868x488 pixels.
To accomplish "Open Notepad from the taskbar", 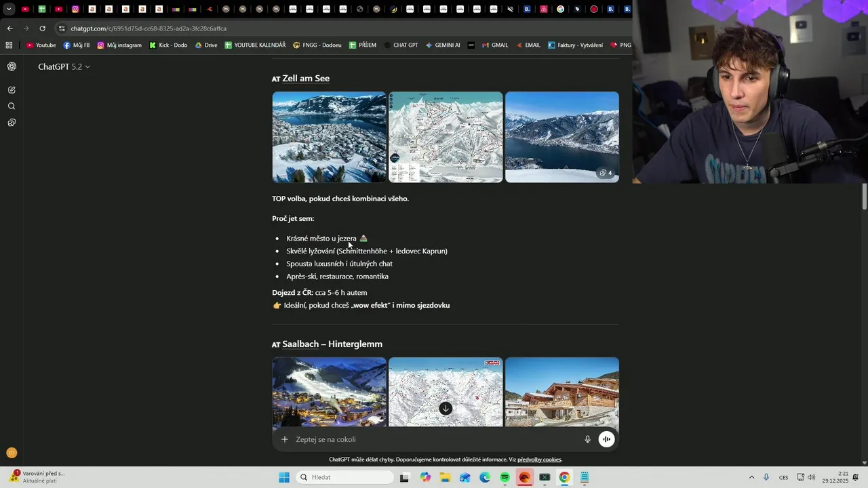I will (x=584, y=477).
